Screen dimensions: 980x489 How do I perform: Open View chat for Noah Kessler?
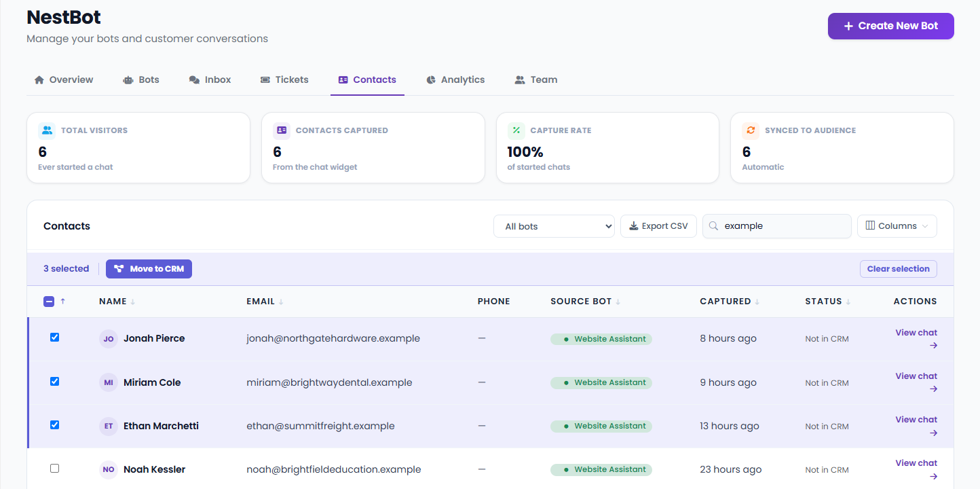point(916,469)
